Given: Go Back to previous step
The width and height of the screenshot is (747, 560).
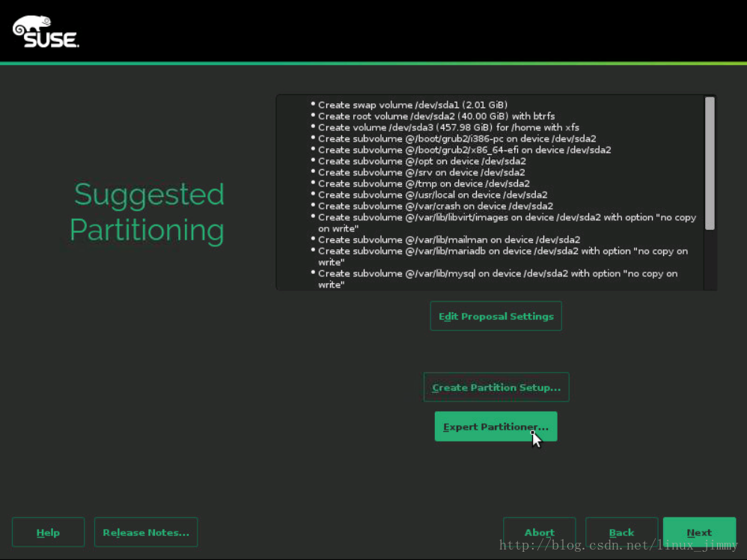Looking at the screenshot, I should point(622,532).
